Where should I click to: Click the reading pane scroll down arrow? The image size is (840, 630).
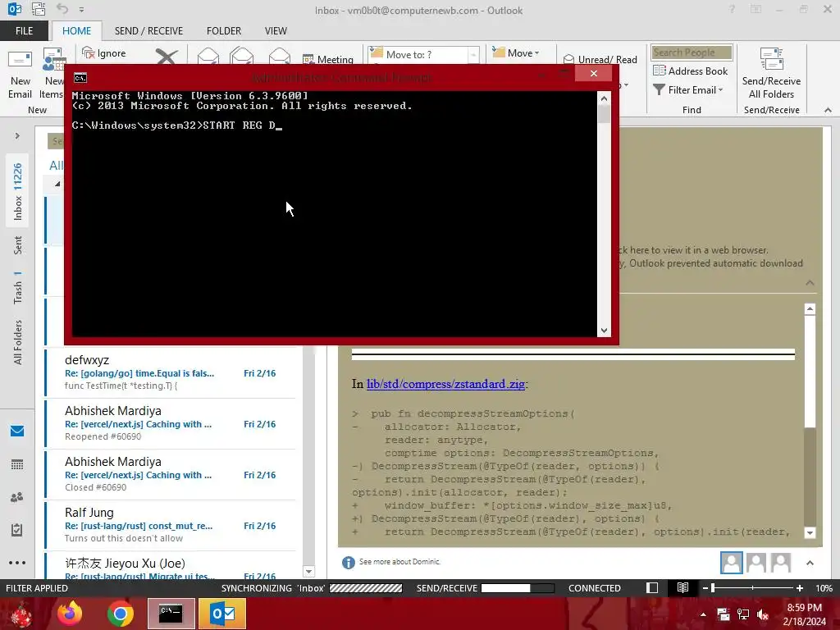[810, 532]
